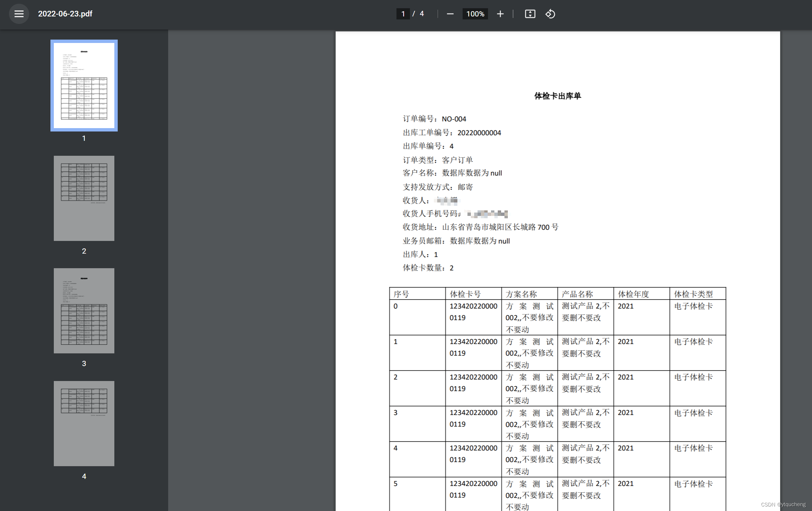
Task: Click the 方案名称 table column header
Action: pos(521,294)
